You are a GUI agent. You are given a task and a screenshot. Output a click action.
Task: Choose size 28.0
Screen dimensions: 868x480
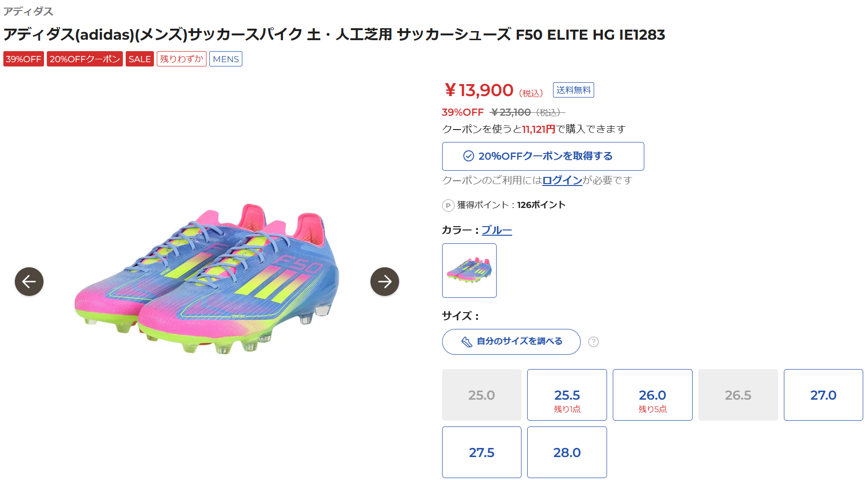point(567,452)
